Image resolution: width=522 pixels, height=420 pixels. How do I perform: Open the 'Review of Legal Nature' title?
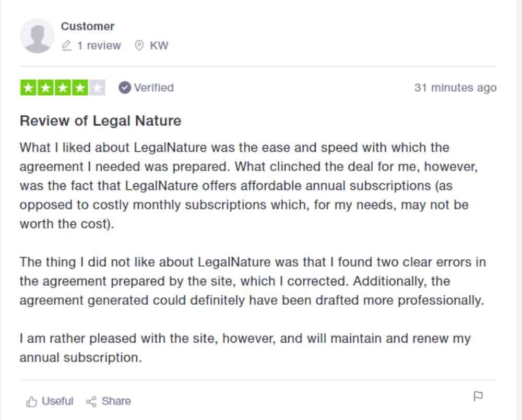(x=100, y=121)
